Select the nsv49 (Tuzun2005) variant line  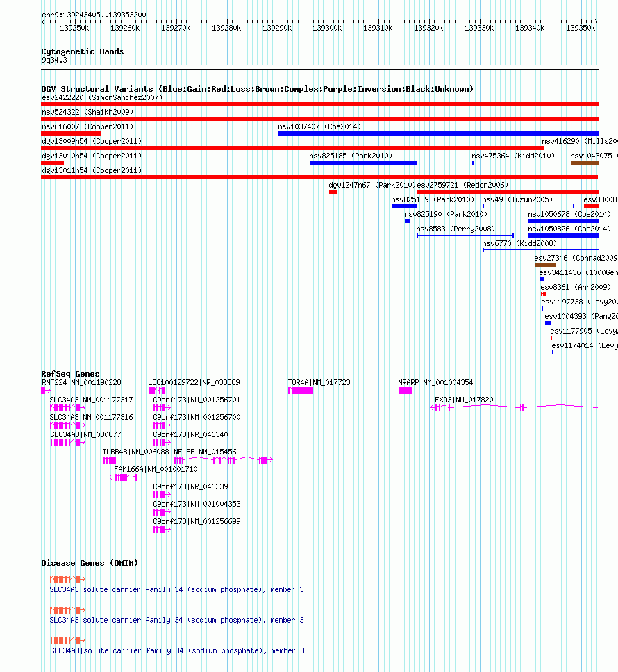[x=528, y=206]
